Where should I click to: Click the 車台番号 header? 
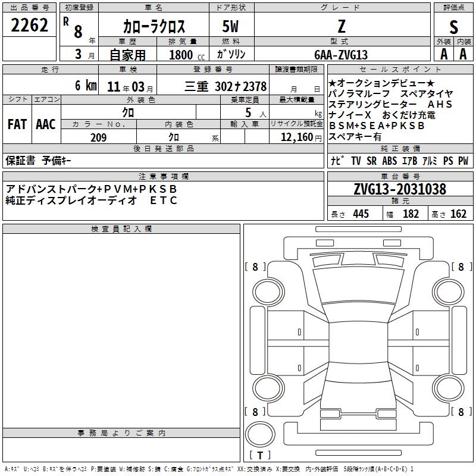[400, 176]
